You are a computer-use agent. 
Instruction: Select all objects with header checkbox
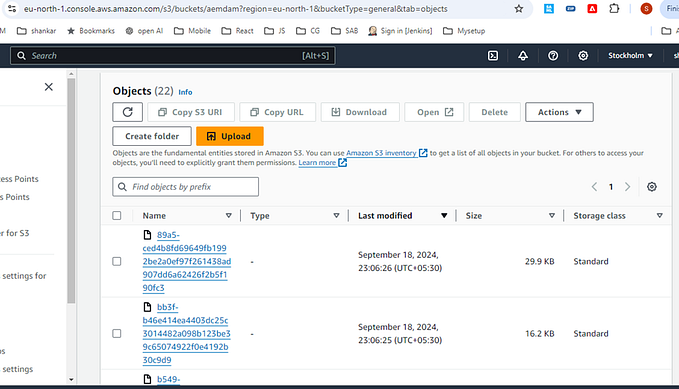pos(117,216)
